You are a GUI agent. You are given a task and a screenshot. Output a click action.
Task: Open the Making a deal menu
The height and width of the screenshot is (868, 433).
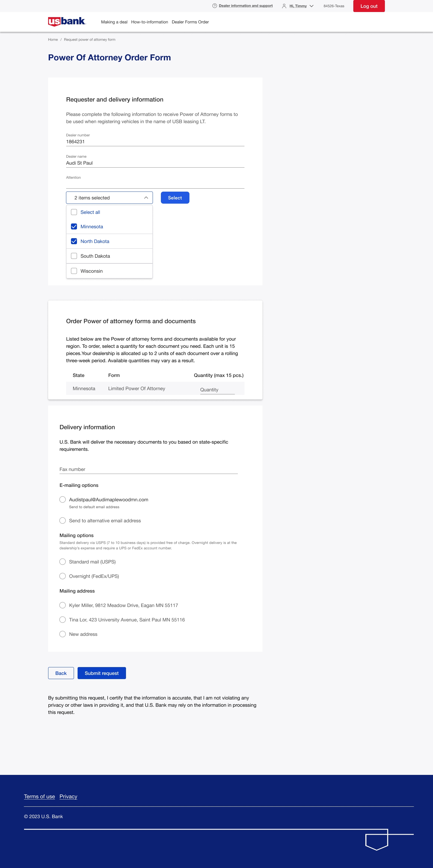(114, 22)
